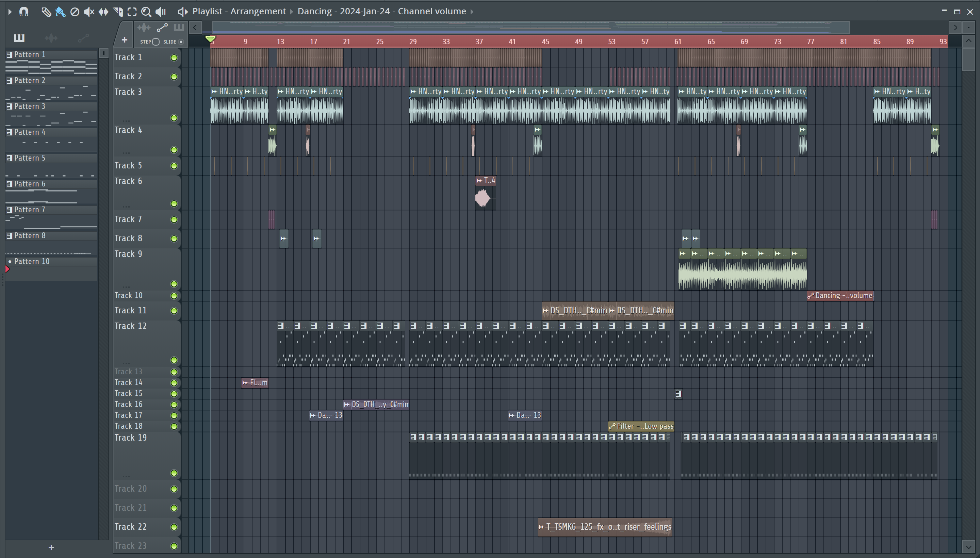Focus pattern clips in track header tab
The width and height of the screenshot is (980, 558).
179,28
